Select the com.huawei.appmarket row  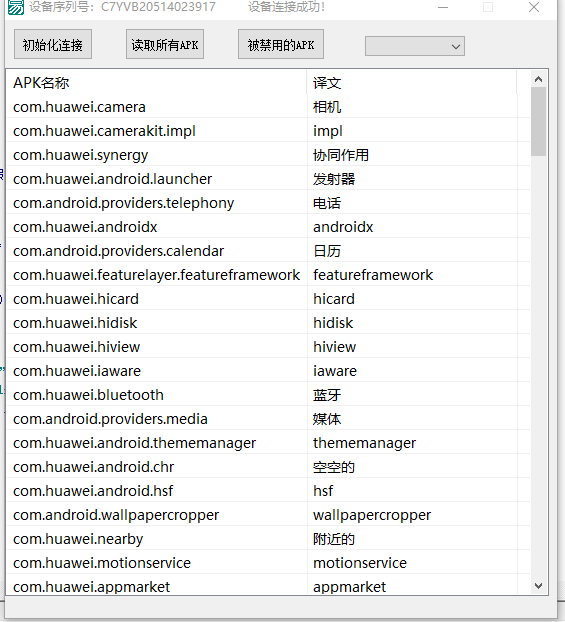(x=268, y=586)
